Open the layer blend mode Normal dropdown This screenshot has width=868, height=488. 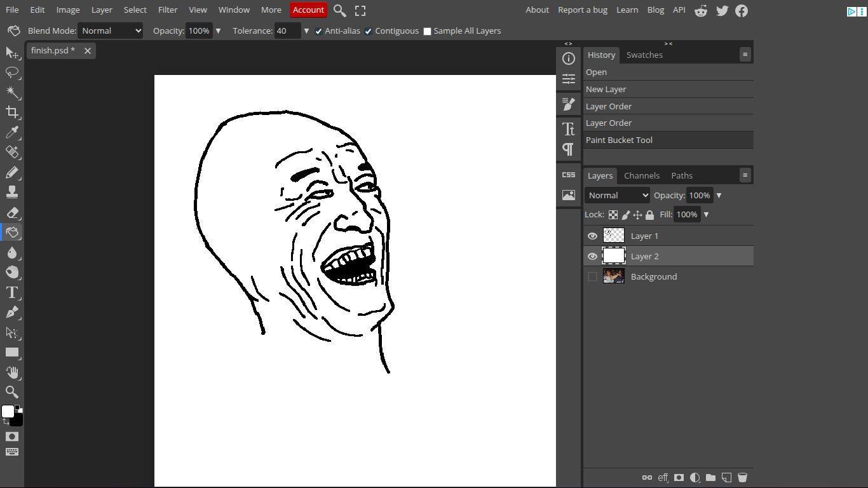coord(617,195)
